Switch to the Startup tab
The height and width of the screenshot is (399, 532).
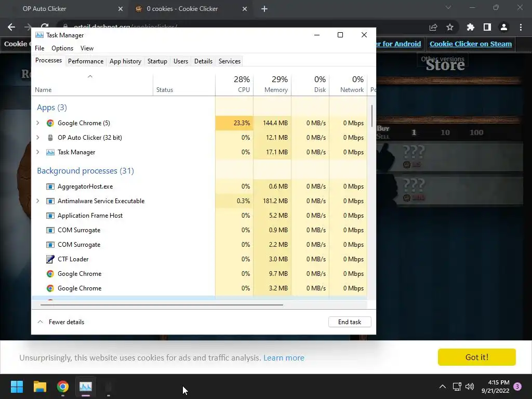(x=157, y=61)
